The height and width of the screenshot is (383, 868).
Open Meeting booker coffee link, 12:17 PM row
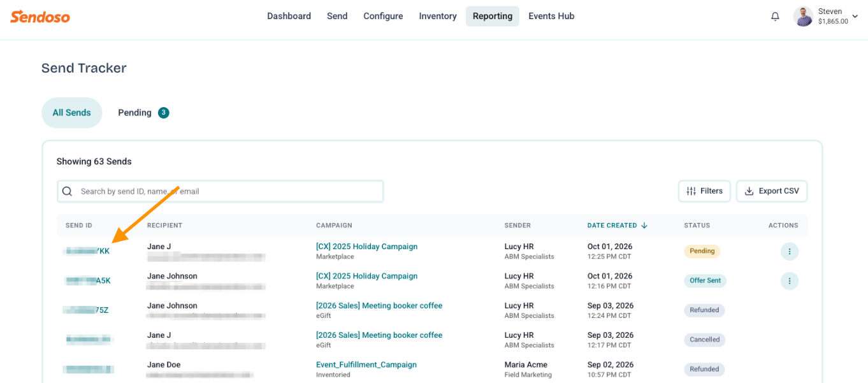pos(379,335)
